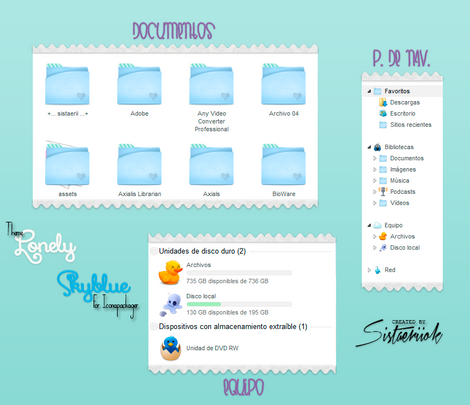Select the rubber duck Archivos drive icon
Image resolution: width=470 pixels, height=405 pixels.
point(170,273)
